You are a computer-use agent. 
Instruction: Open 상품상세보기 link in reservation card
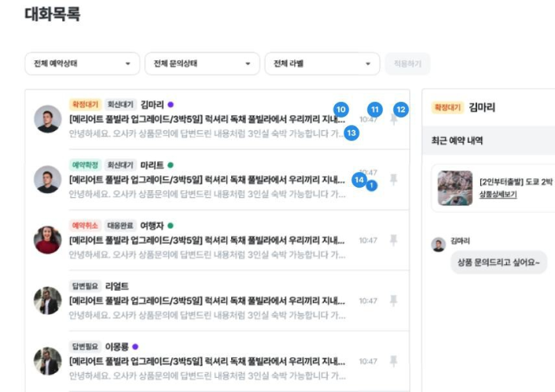click(x=498, y=194)
